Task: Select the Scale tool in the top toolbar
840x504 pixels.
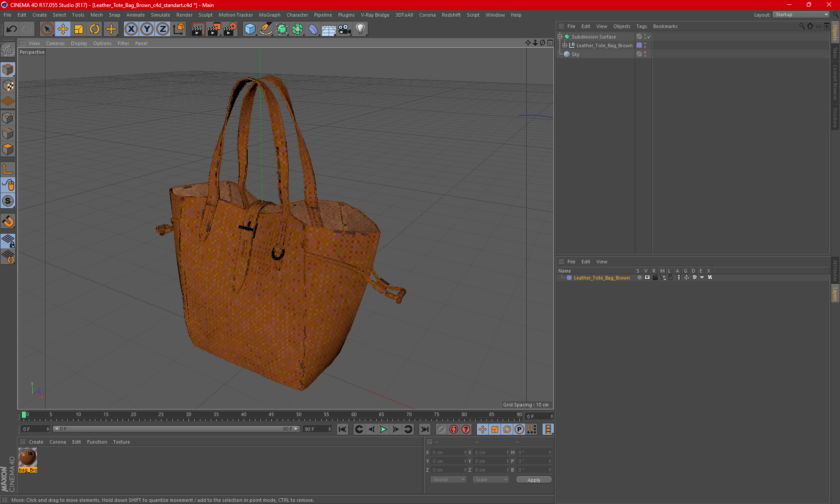Action: point(79,29)
